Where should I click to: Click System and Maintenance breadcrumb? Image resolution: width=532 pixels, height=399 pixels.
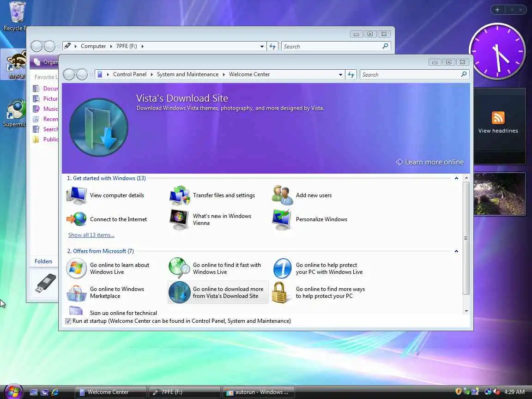click(x=187, y=74)
